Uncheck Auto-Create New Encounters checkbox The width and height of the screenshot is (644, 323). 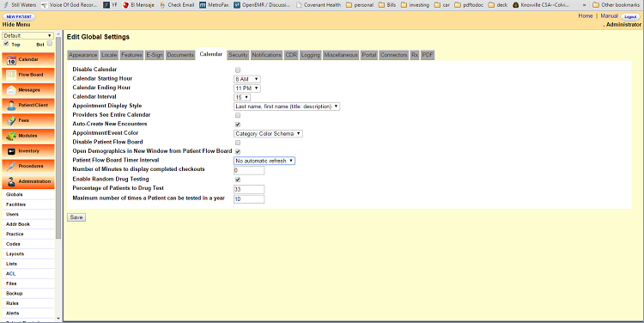pos(238,125)
